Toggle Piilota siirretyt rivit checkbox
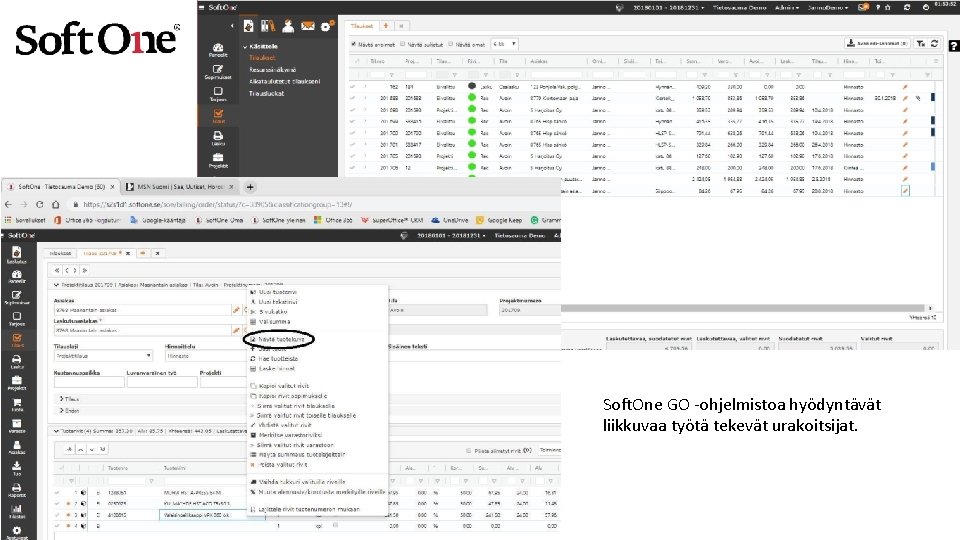Screen dimensions: 960x540 [468, 451]
